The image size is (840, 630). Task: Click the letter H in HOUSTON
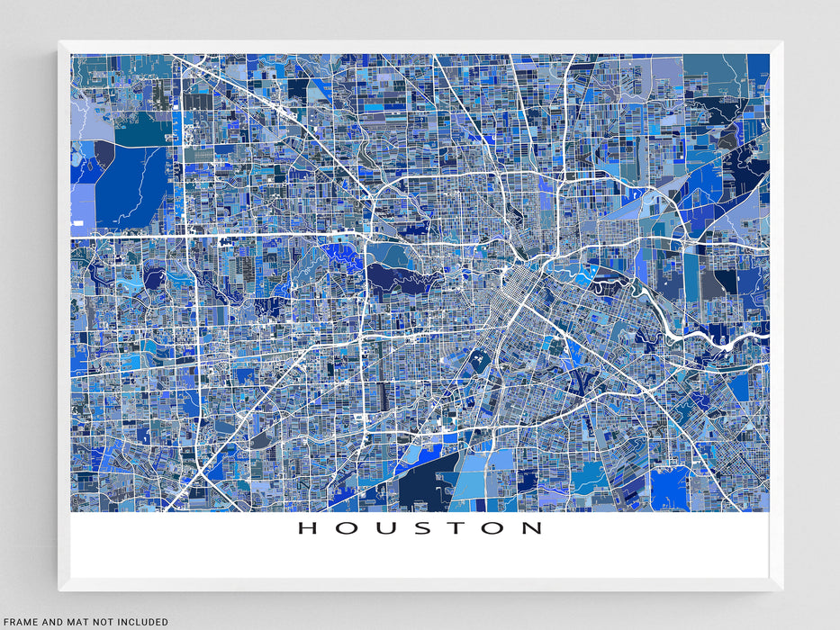(307, 528)
